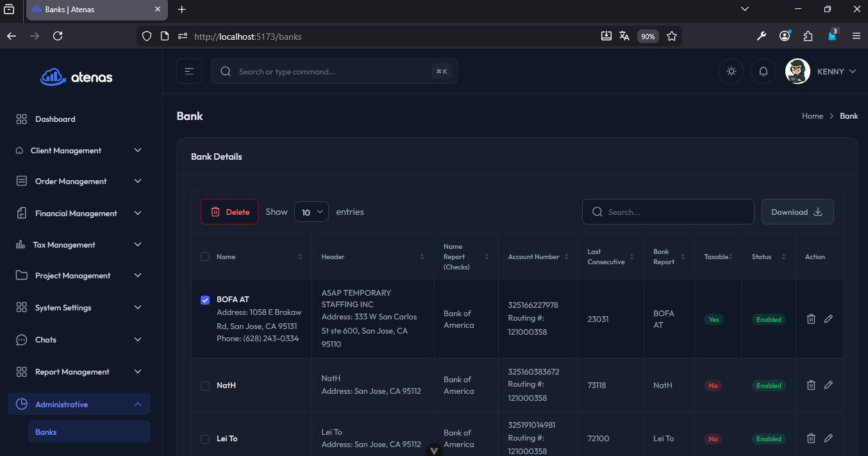Open the Show entries count dropdown
The image size is (868, 456).
click(x=312, y=212)
